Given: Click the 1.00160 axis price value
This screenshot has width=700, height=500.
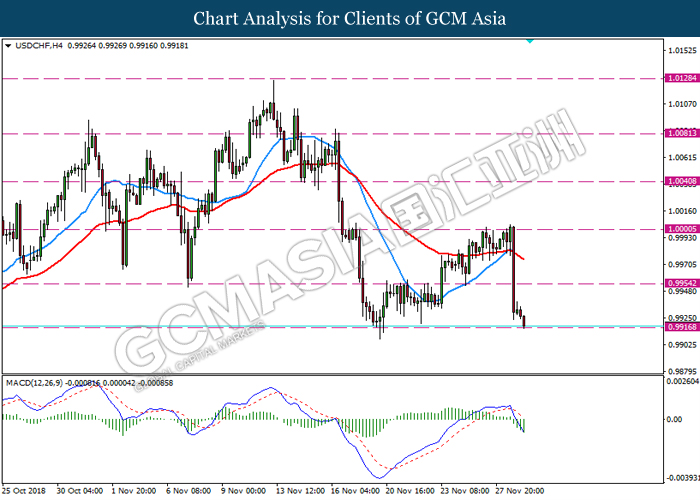Looking at the screenshot, I should click(682, 211).
